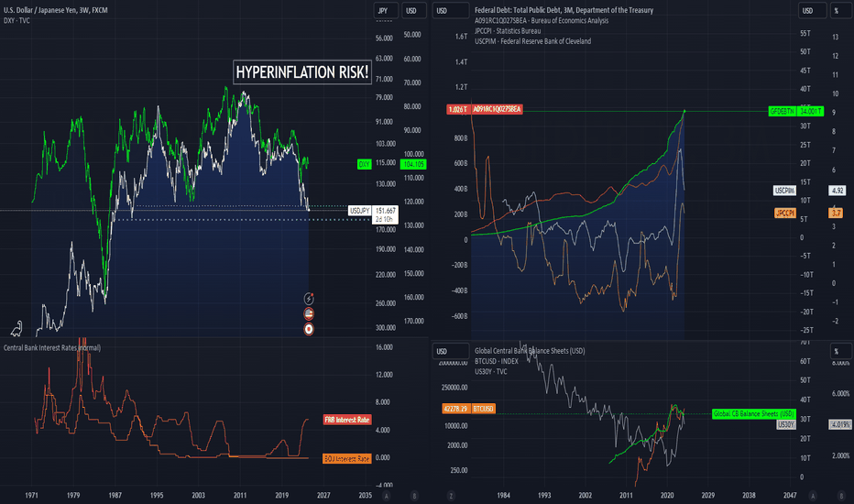This screenshot has height=504, width=854.
Task: Click the white USCPIM series label
Action: (784, 191)
